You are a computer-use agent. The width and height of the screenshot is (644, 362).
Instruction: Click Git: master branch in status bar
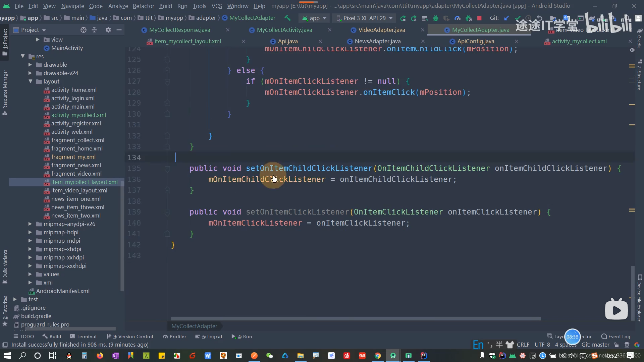point(595,345)
